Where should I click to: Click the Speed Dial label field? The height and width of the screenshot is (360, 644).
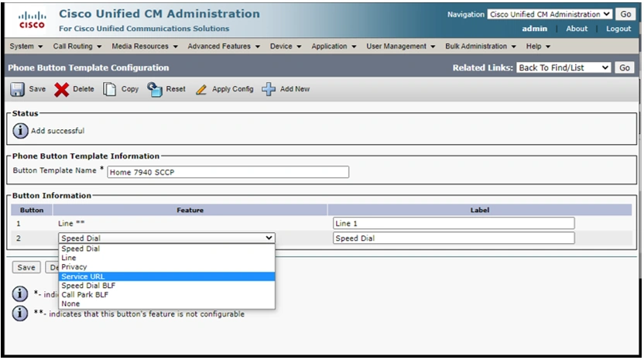pyautogui.click(x=454, y=238)
